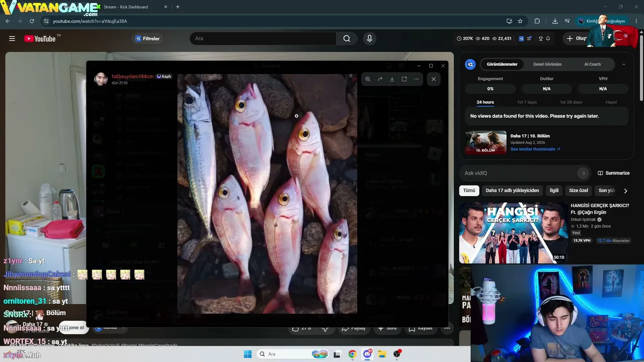Start voice search with the microphone
644x362 pixels.
pyautogui.click(x=370, y=39)
